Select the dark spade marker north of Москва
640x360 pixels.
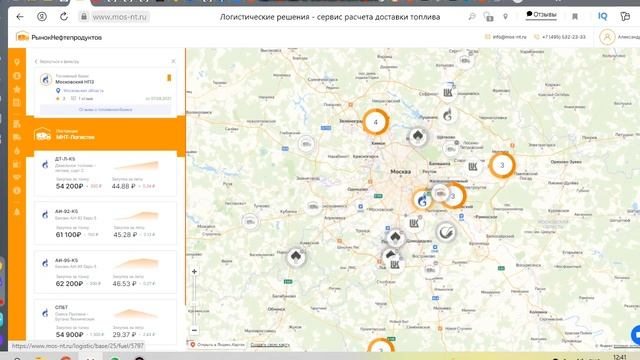[x=418, y=136]
